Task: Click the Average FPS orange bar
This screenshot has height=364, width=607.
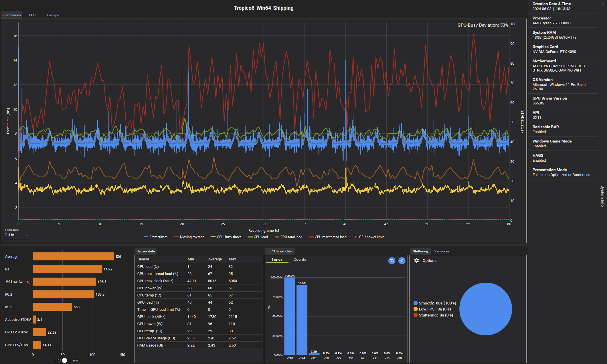Action: coord(73,256)
